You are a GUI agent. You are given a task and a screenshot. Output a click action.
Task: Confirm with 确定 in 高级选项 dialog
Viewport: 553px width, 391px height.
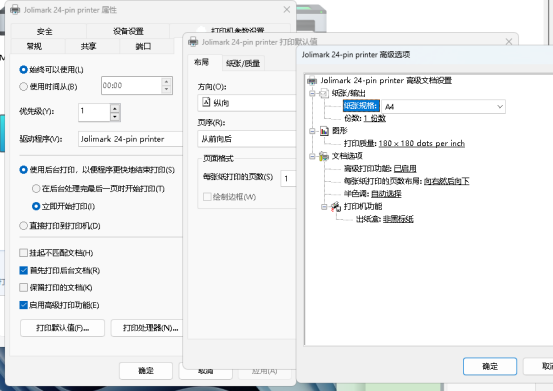490,366
